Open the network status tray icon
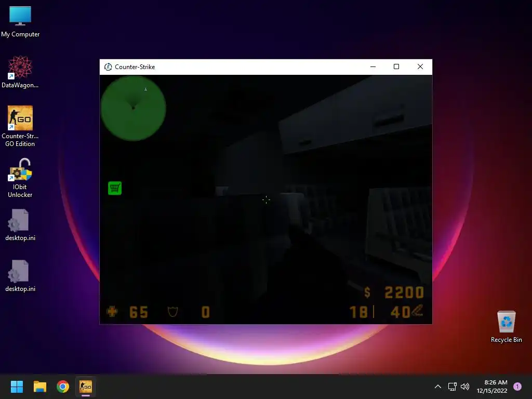Image resolution: width=532 pixels, height=399 pixels. click(x=453, y=387)
